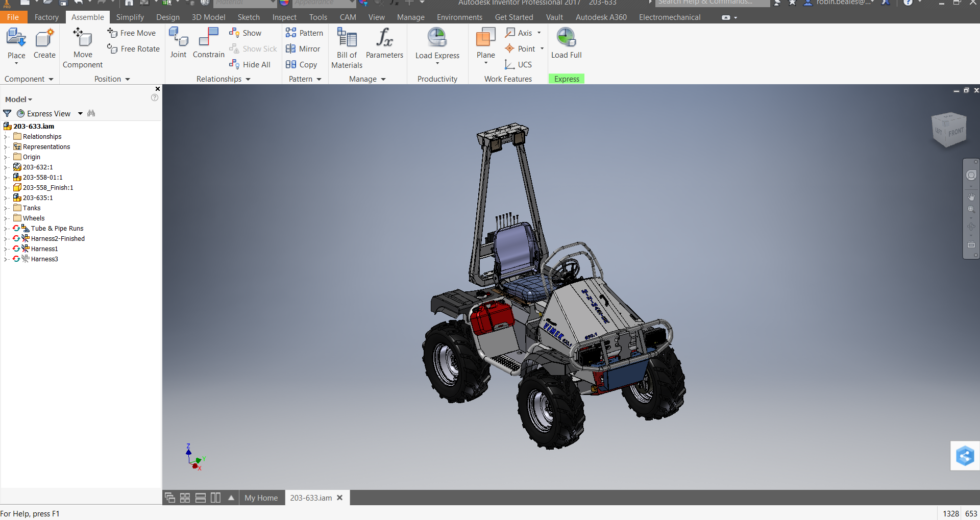Click the ViewCube Front face
Screen dimensions: 980x520
[955, 132]
